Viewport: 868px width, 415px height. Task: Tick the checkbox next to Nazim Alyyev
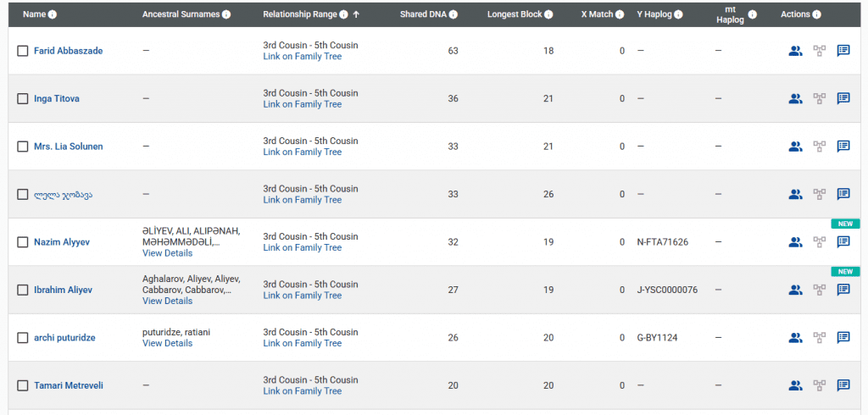(x=23, y=242)
